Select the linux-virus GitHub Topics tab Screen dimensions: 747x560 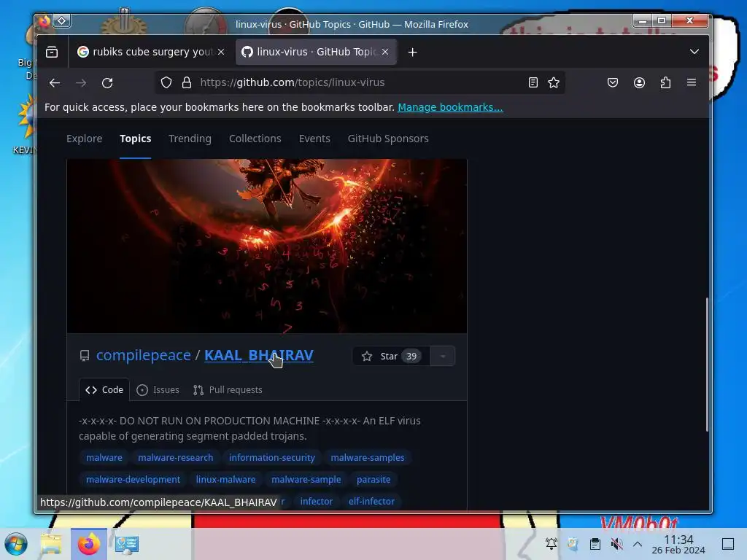tap(316, 52)
